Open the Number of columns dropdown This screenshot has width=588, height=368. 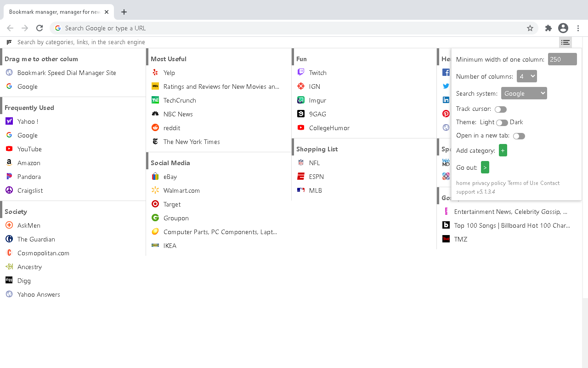[x=526, y=76]
